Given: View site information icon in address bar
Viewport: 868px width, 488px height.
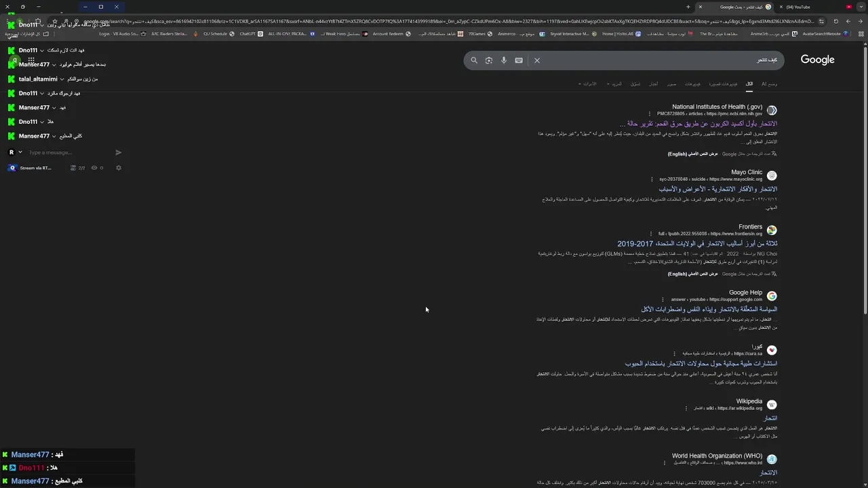Looking at the screenshot, I should tap(821, 21).
